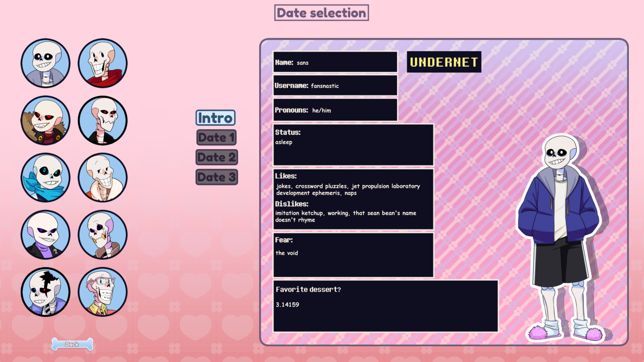Click the Name field showing sans
Image resolution: width=644 pixels, height=362 pixels.
(x=335, y=62)
